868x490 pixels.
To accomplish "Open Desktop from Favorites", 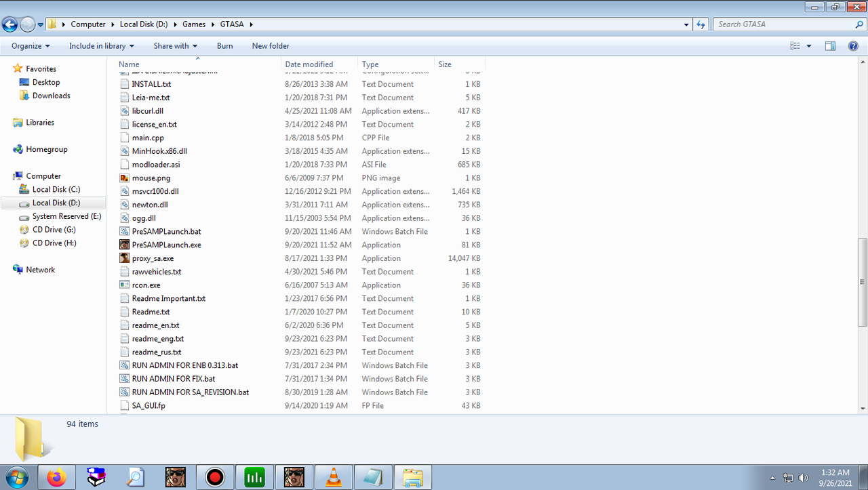I will coord(46,83).
